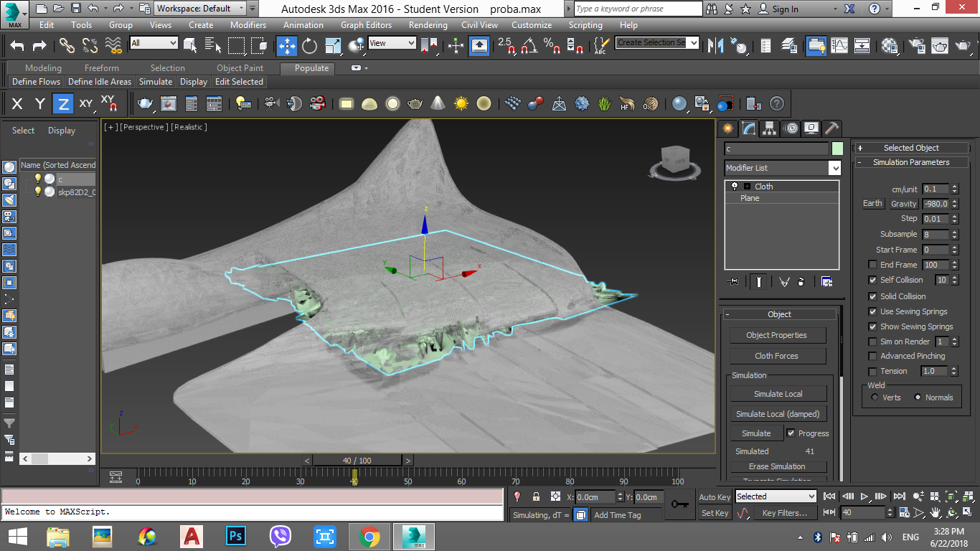Uncheck Solid Collision

click(872, 296)
